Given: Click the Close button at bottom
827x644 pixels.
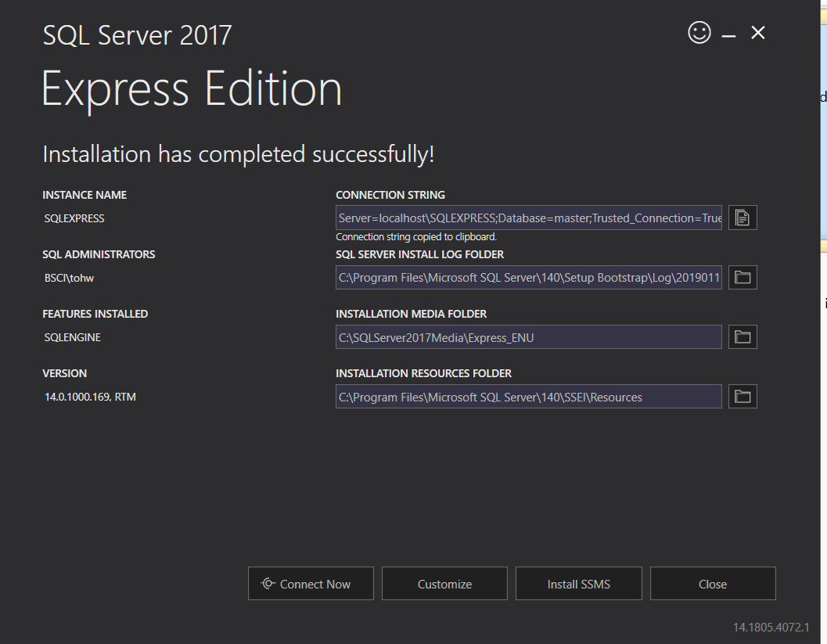Looking at the screenshot, I should click(713, 583).
